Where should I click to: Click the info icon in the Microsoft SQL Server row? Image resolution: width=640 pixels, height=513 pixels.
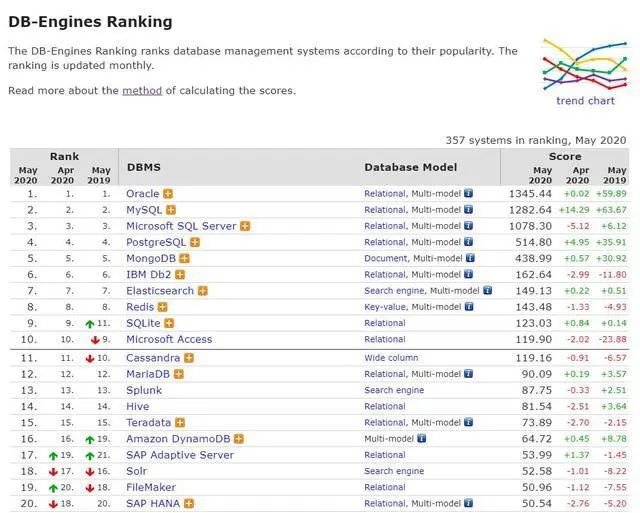coord(468,226)
